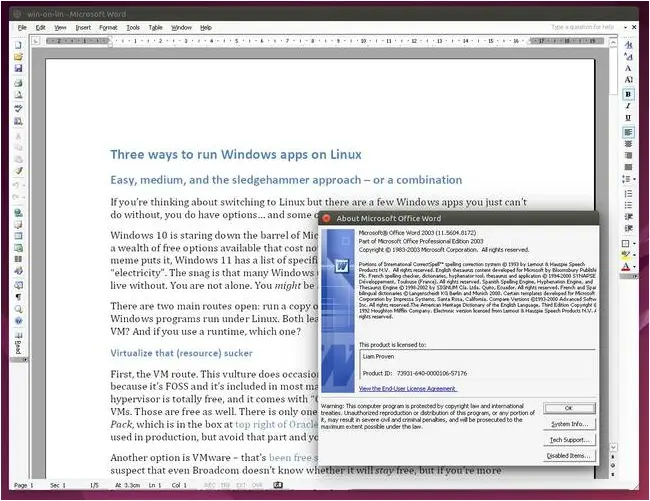
Task: Click OK in About Microsoft Office Word dialog
Action: coord(569,408)
